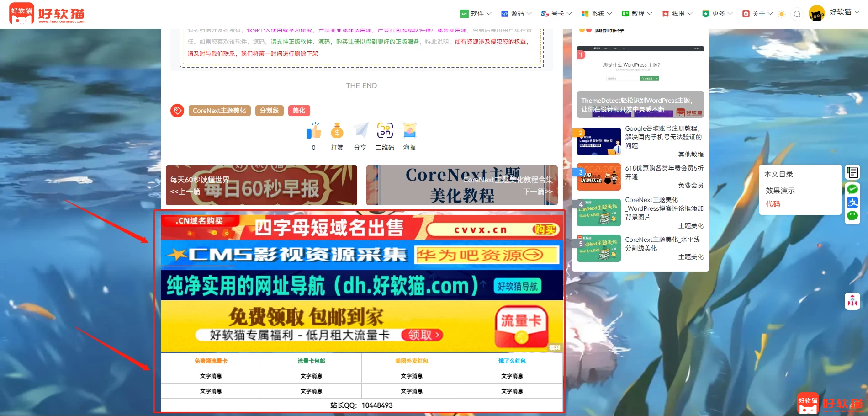Click the 软件 green APP icon
Image resolution: width=868 pixels, height=416 pixels.
click(464, 14)
